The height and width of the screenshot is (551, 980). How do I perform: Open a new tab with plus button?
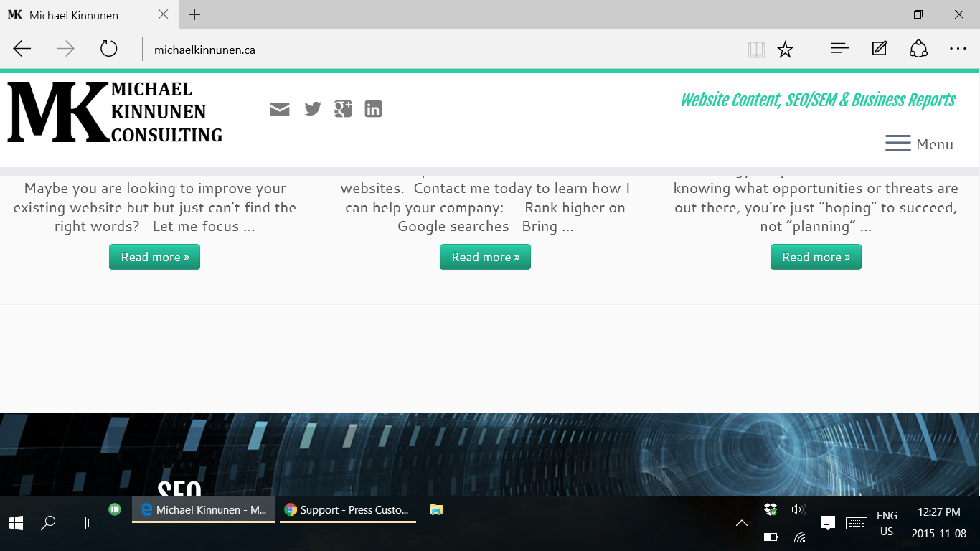(195, 15)
